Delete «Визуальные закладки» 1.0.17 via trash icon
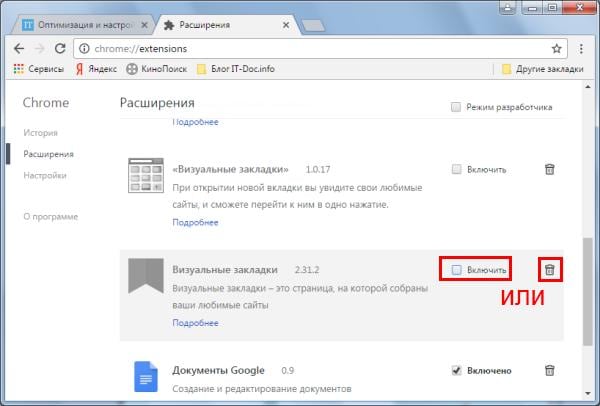Screen dimensions: 600x406 [549, 170]
